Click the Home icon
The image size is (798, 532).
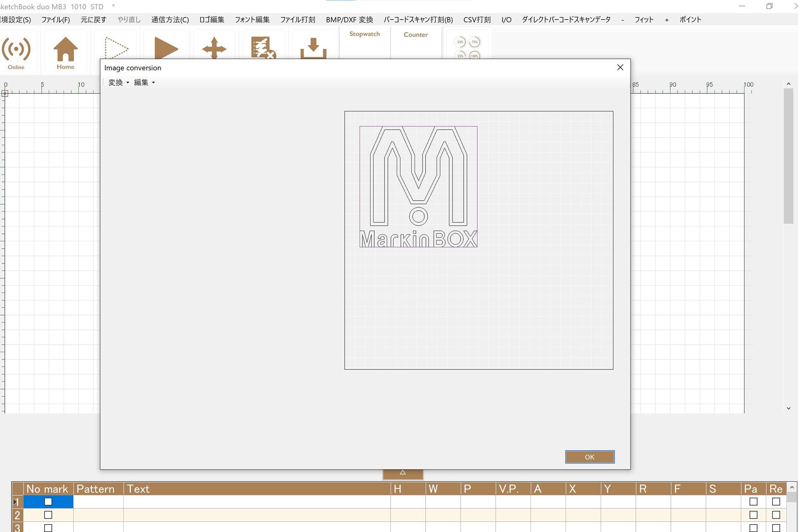pyautogui.click(x=65, y=50)
